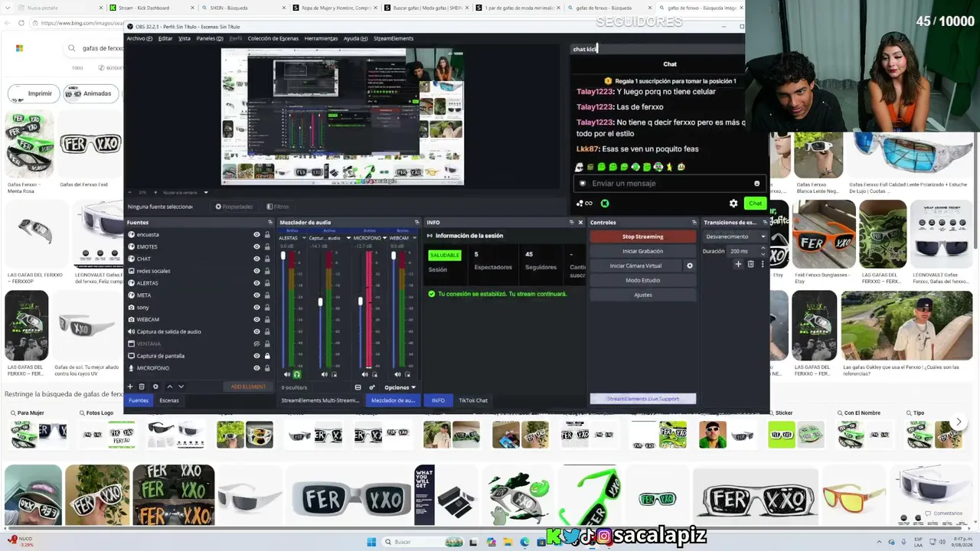Click Iniciar Grabación button

(x=642, y=251)
